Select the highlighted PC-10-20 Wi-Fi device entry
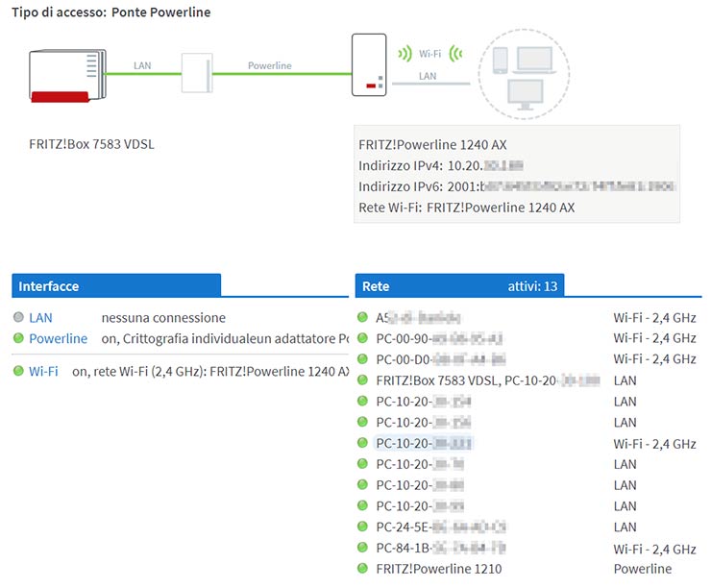 point(423,444)
